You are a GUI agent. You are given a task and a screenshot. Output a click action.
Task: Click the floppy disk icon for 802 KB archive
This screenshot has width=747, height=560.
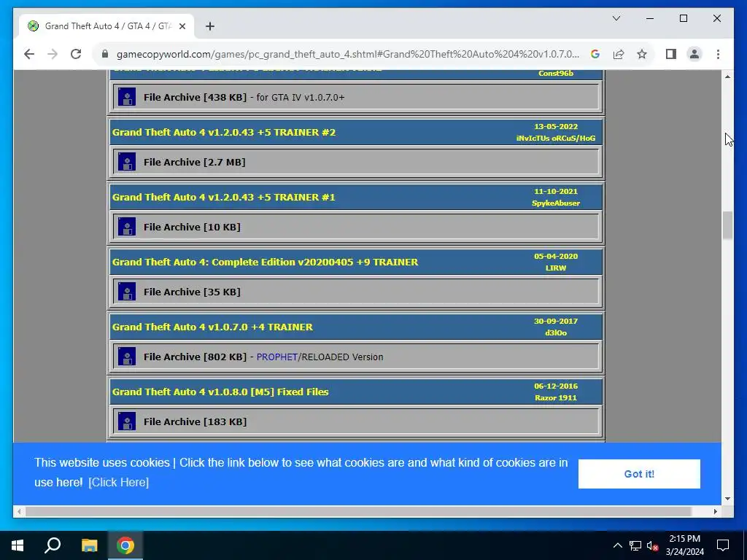coord(127,357)
